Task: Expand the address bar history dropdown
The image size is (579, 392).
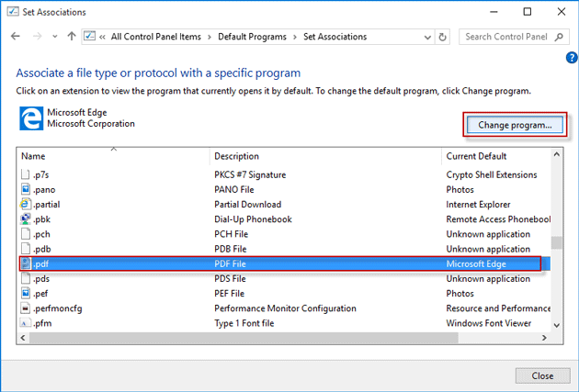Action: coord(427,38)
